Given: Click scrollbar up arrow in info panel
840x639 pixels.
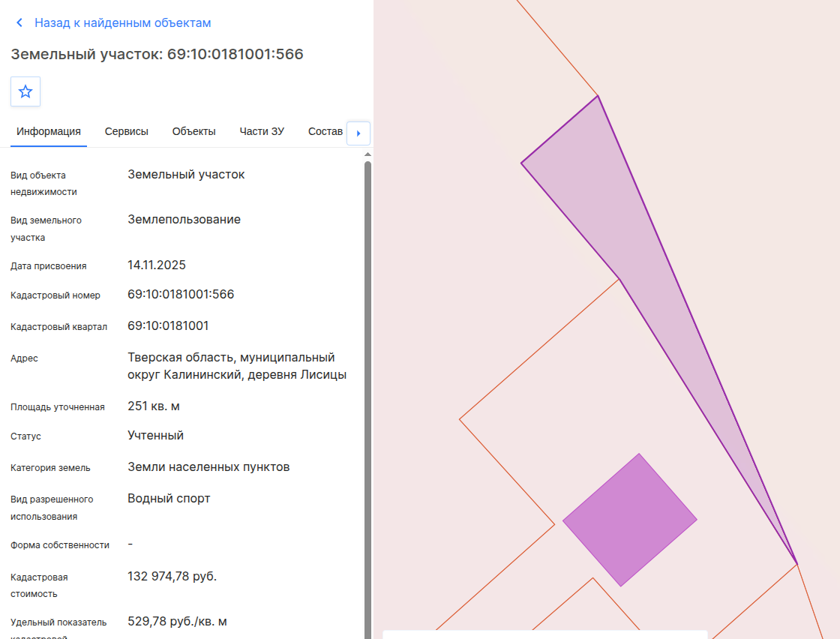Looking at the screenshot, I should [367, 154].
